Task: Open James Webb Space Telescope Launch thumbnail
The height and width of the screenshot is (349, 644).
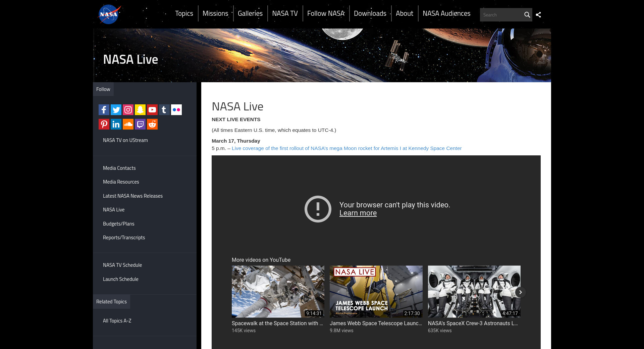Action: [376, 292]
